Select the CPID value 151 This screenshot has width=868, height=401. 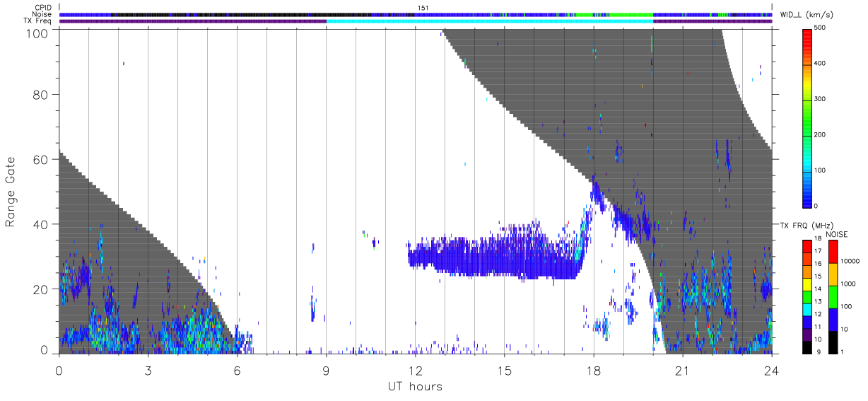[x=423, y=8]
